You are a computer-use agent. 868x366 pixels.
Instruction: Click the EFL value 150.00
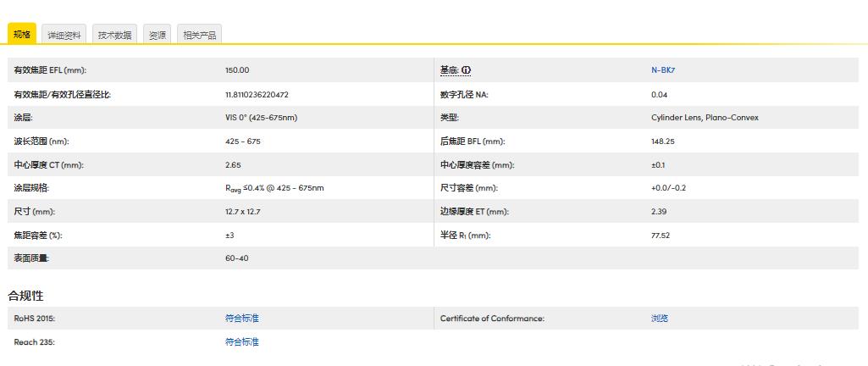click(237, 70)
